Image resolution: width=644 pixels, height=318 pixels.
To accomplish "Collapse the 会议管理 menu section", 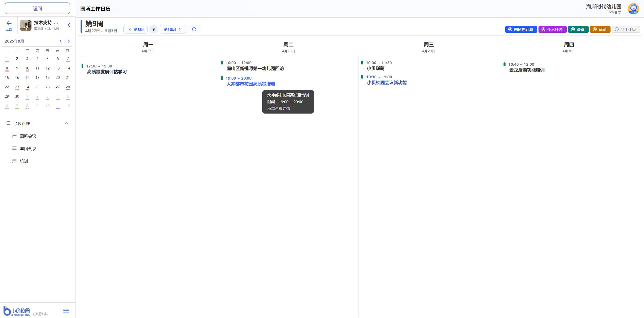I will (x=66, y=123).
